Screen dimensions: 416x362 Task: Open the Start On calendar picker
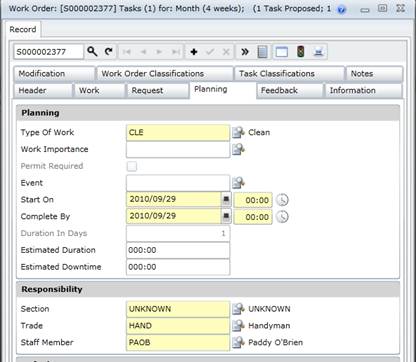[226, 199]
